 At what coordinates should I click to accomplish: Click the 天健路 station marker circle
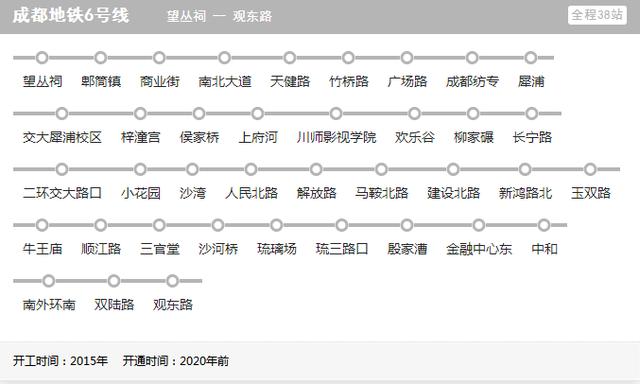tap(290, 58)
